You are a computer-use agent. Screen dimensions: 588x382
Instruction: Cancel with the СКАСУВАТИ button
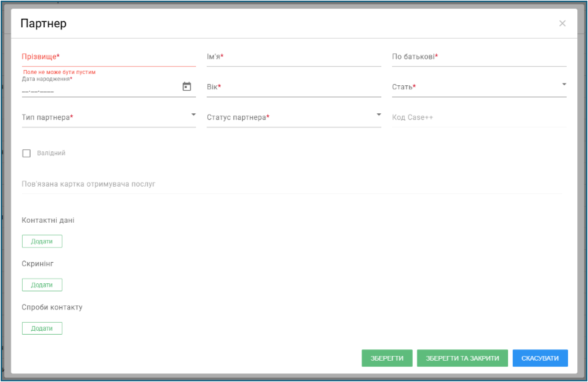[x=540, y=359]
